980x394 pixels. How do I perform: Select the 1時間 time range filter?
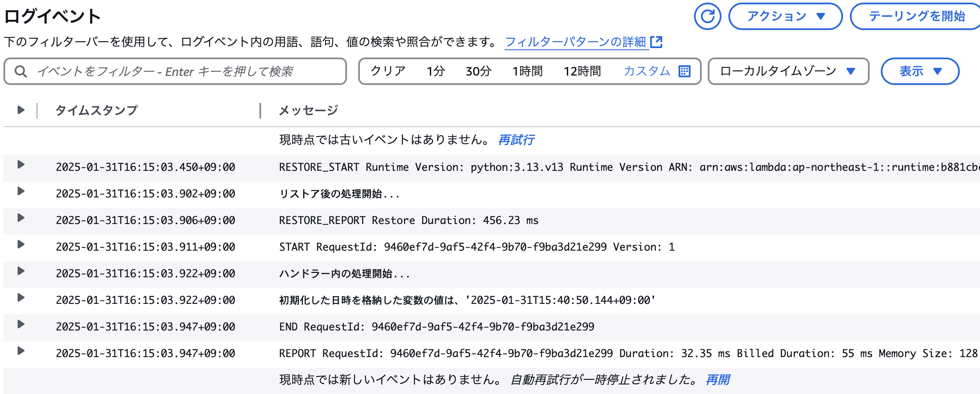coord(527,71)
